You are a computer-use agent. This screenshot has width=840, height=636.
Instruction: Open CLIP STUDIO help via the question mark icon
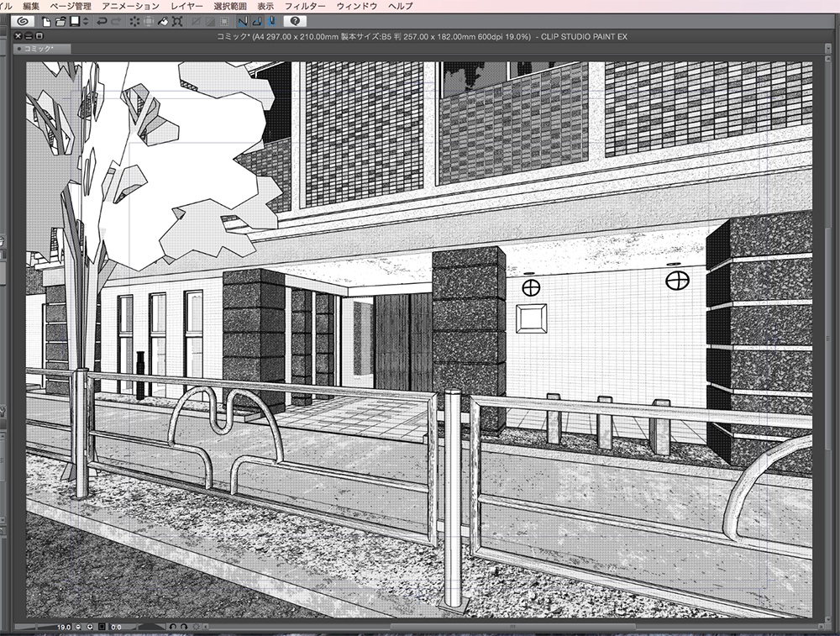point(296,21)
